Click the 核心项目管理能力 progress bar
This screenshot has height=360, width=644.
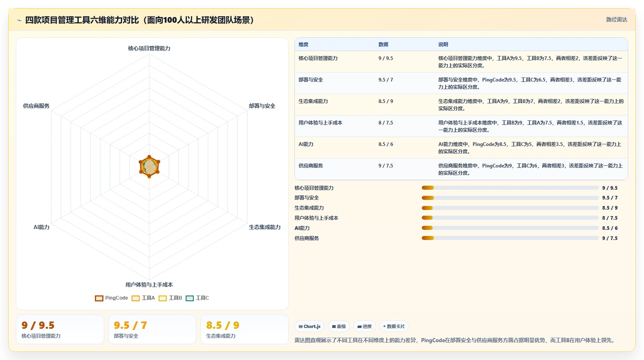click(x=510, y=188)
